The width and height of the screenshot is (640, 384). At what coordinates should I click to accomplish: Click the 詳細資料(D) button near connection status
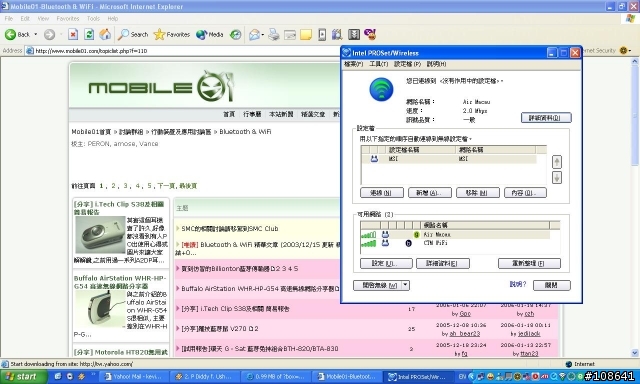(x=546, y=118)
